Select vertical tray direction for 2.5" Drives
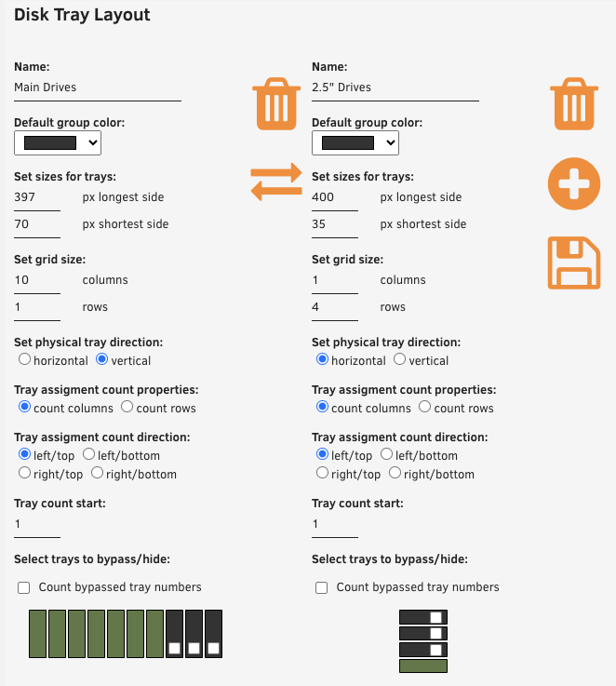 [x=399, y=359]
